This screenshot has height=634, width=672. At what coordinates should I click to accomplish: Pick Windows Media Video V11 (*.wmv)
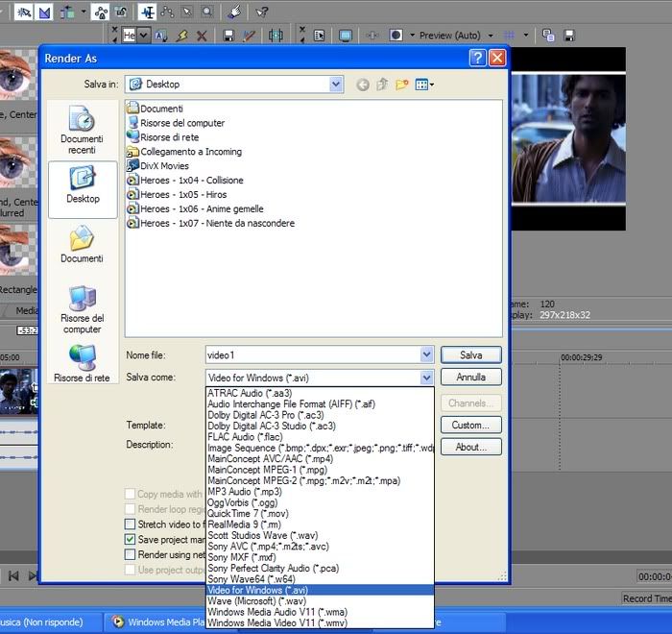(x=320, y=622)
